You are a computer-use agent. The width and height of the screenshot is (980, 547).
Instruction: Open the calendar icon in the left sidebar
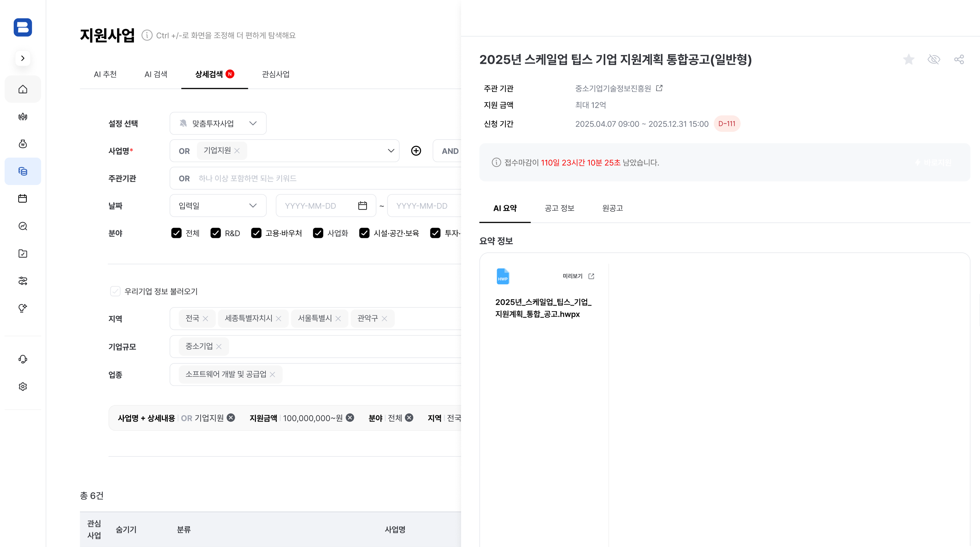[x=23, y=198]
